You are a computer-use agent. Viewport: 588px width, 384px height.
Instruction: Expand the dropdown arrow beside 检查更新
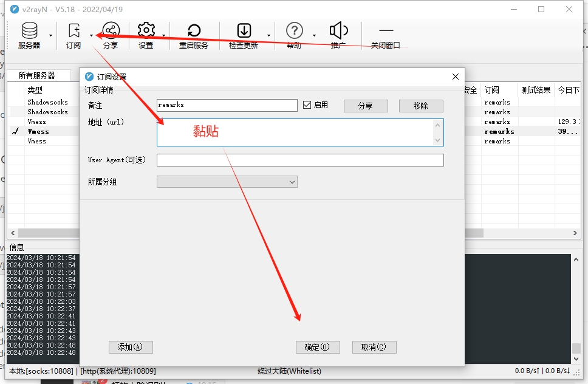tap(268, 35)
